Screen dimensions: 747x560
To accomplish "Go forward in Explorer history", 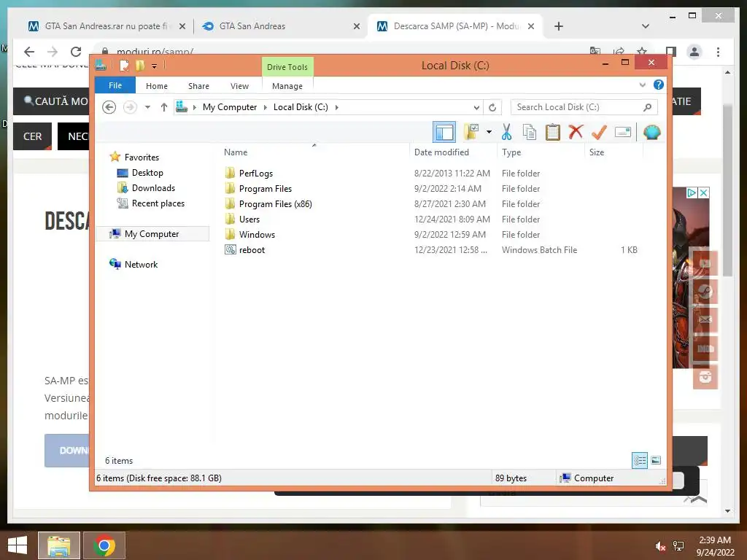I will click(x=130, y=107).
